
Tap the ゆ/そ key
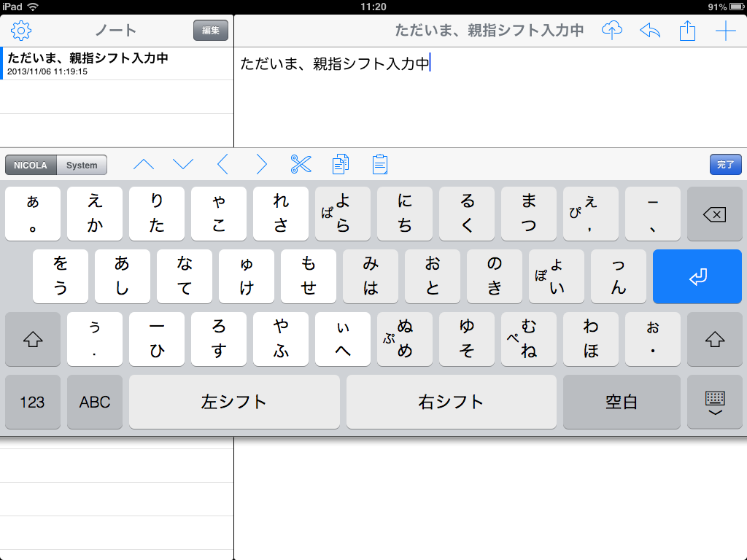coord(467,339)
